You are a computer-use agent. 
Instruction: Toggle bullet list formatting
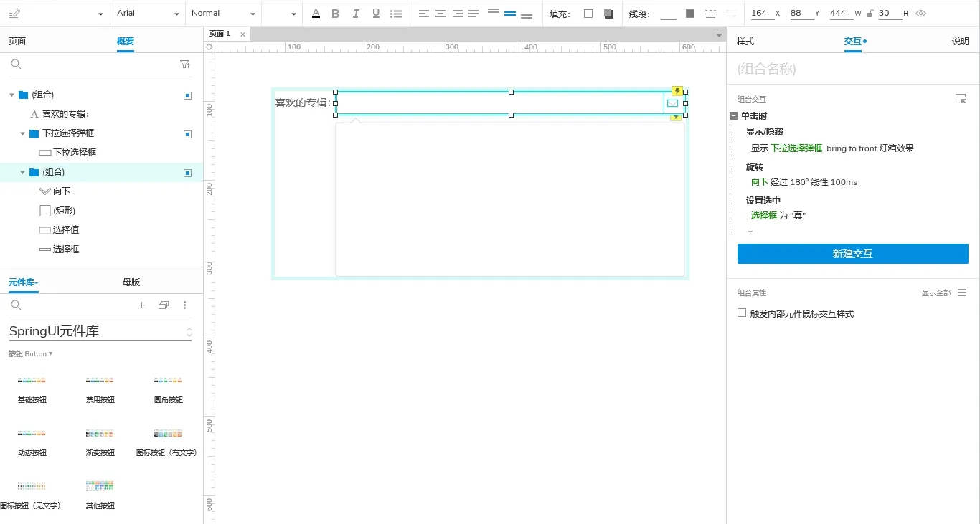coord(396,14)
